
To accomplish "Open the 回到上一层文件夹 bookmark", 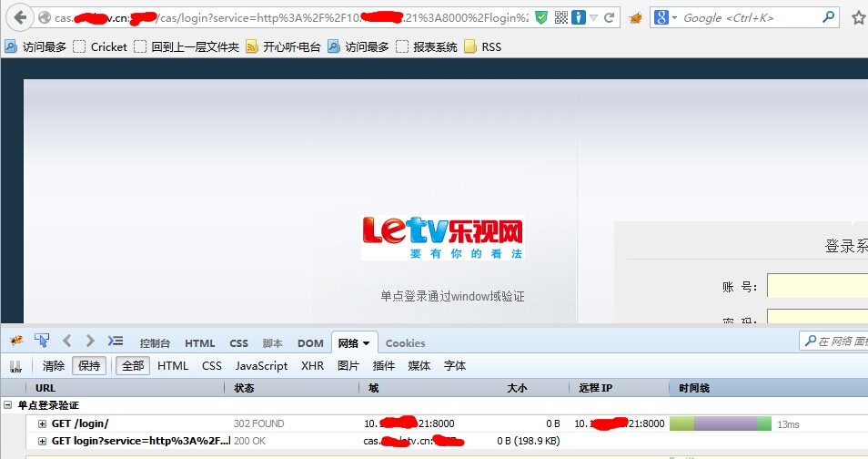I will point(187,47).
